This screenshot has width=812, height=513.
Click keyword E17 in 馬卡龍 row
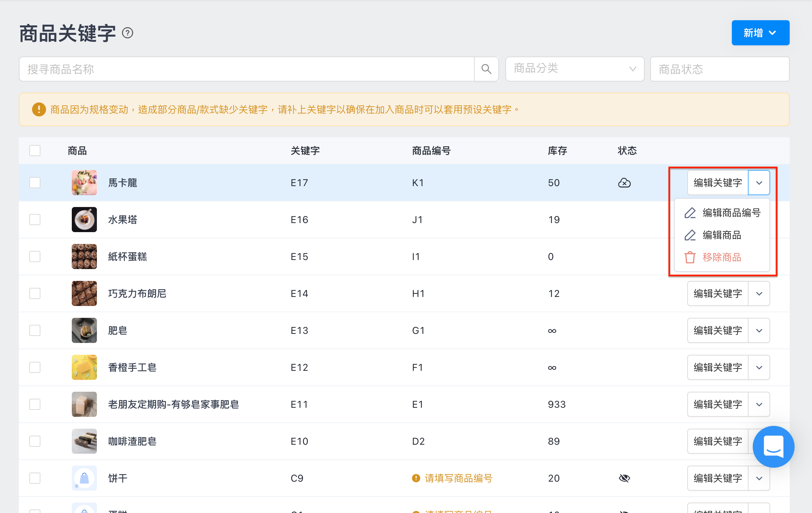pyautogui.click(x=299, y=183)
